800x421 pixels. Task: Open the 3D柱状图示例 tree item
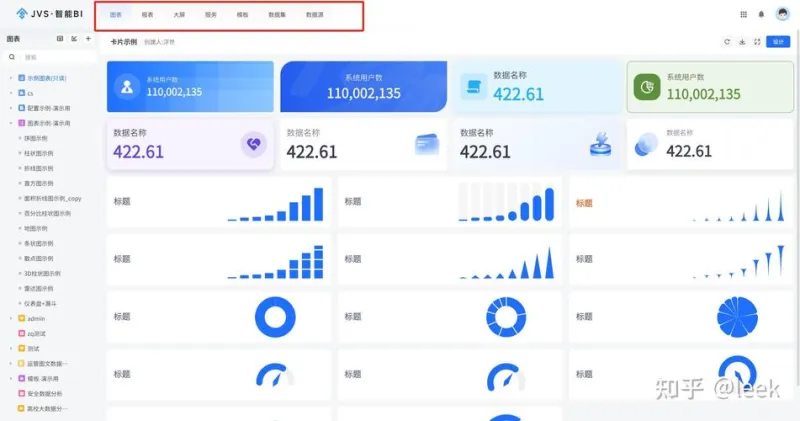pos(42,274)
